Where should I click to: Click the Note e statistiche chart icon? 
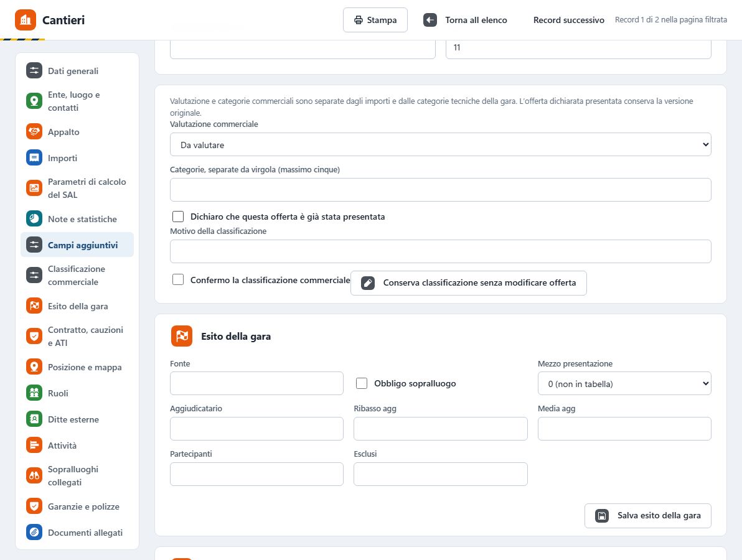[x=34, y=219]
